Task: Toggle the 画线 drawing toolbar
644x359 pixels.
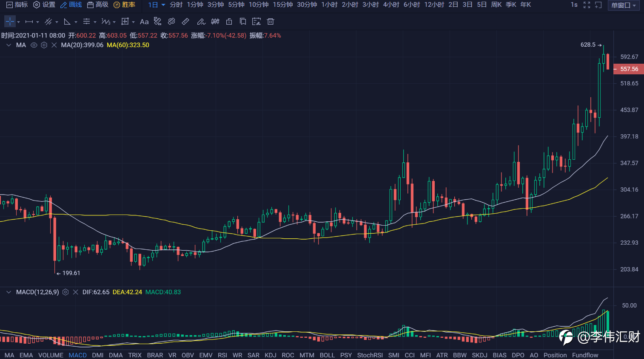Action: coord(71,5)
